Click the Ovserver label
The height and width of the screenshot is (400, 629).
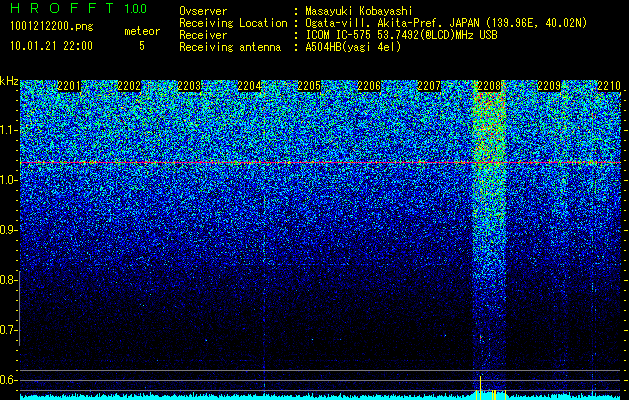click(203, 11)
